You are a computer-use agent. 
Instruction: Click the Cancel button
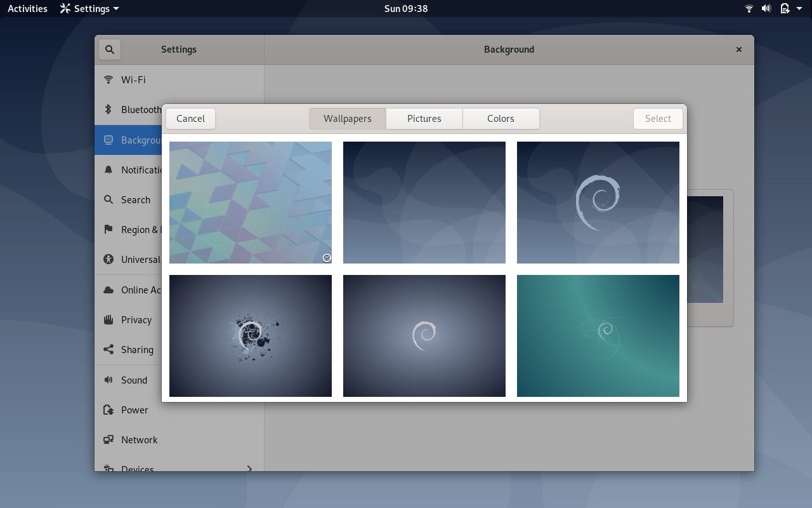[190, 118]
